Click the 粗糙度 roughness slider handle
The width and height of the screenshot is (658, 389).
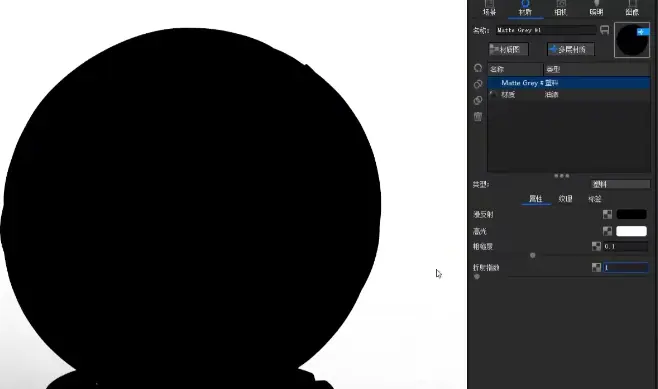point(533,255)
